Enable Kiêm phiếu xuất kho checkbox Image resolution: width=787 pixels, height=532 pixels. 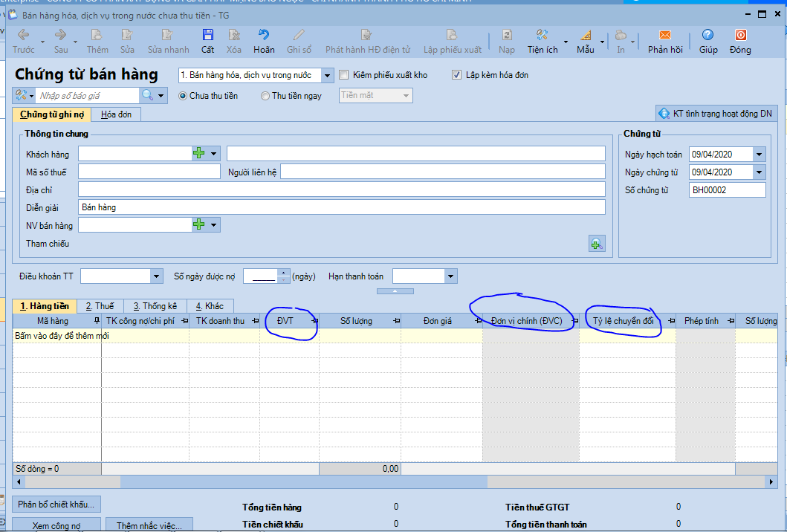click(344, 75)
